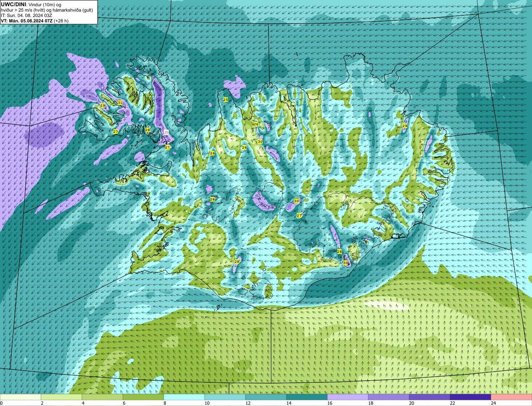Click the legend scale value "4"
The width and height of the screenshot is (532, 406).
tap(82, 403)
